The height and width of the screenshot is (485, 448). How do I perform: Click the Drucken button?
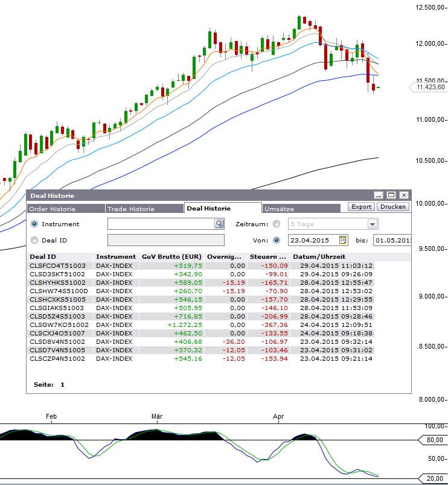tap(393, 206)
